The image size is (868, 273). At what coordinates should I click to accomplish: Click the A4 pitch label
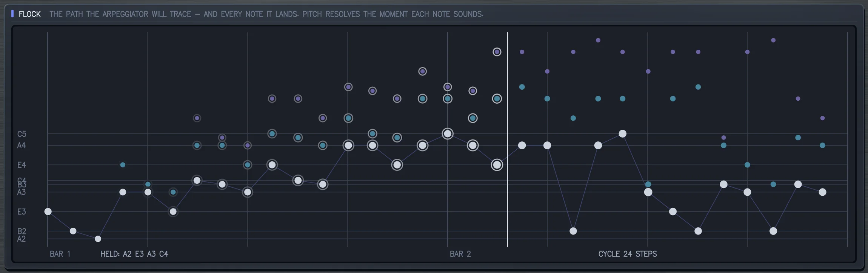[22, 146]
